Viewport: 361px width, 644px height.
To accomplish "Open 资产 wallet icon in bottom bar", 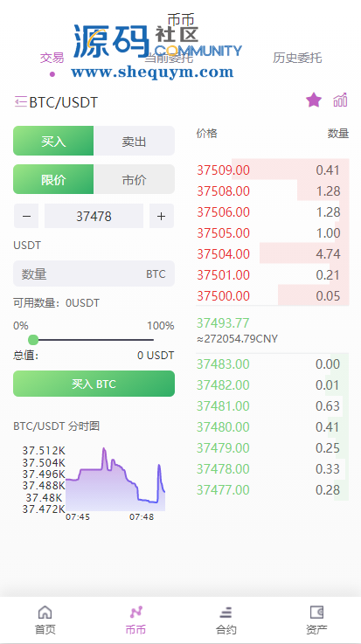I will click(316, 612).
